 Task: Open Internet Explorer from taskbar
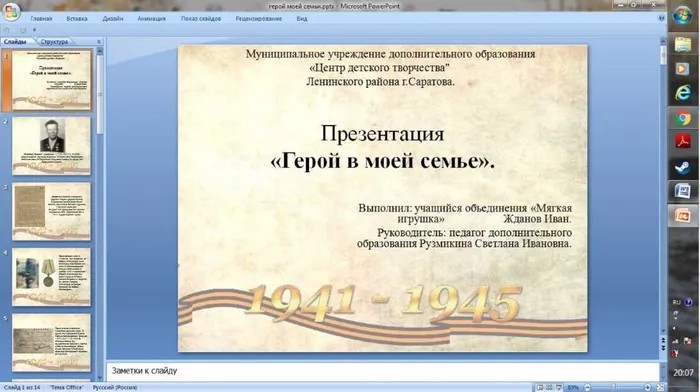pos(683,93)
